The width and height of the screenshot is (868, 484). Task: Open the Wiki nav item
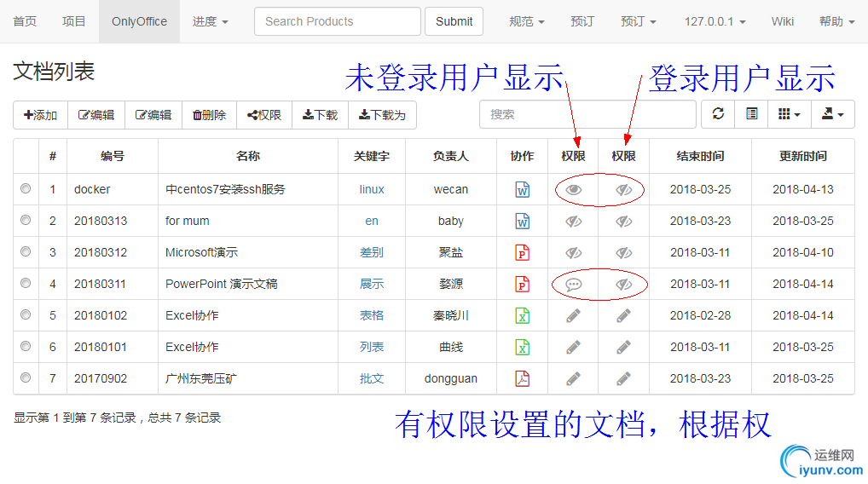[782, 21]
